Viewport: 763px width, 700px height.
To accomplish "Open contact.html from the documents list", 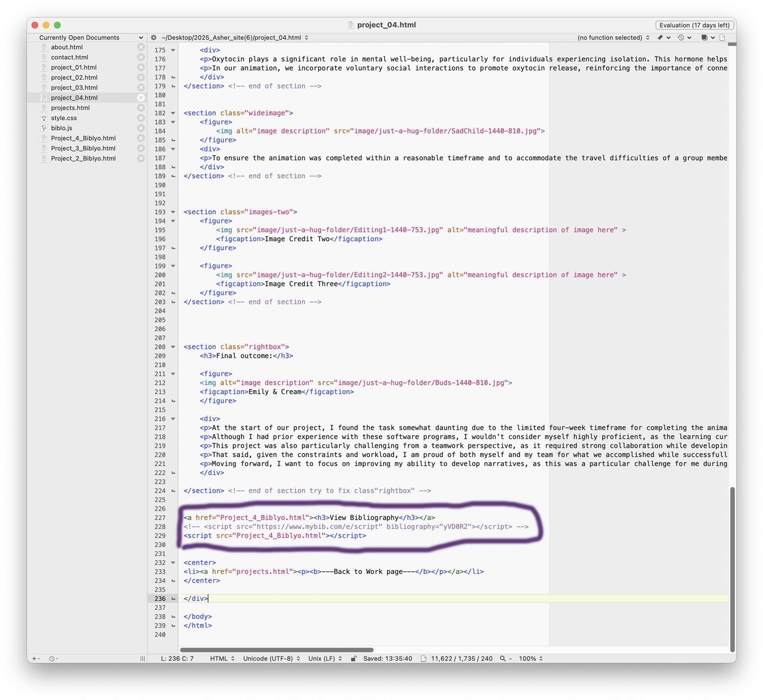I will point(69,57).
